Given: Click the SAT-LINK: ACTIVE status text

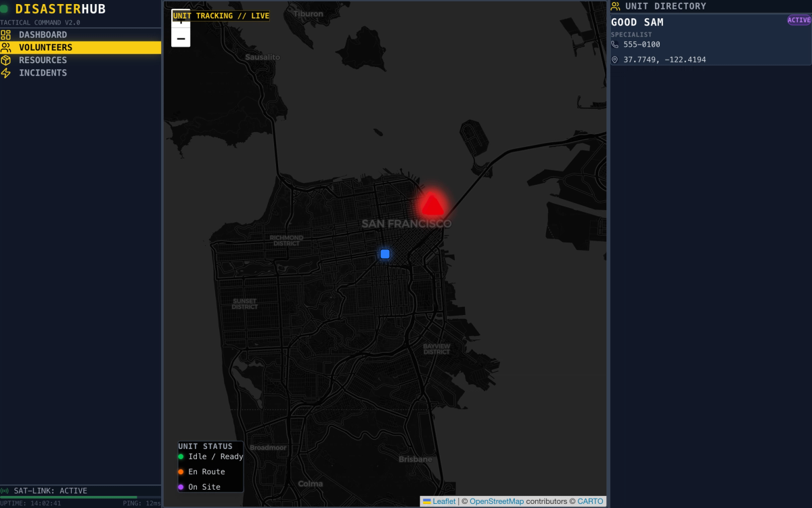Looking at the screenshot, I should tap(51, 491).
